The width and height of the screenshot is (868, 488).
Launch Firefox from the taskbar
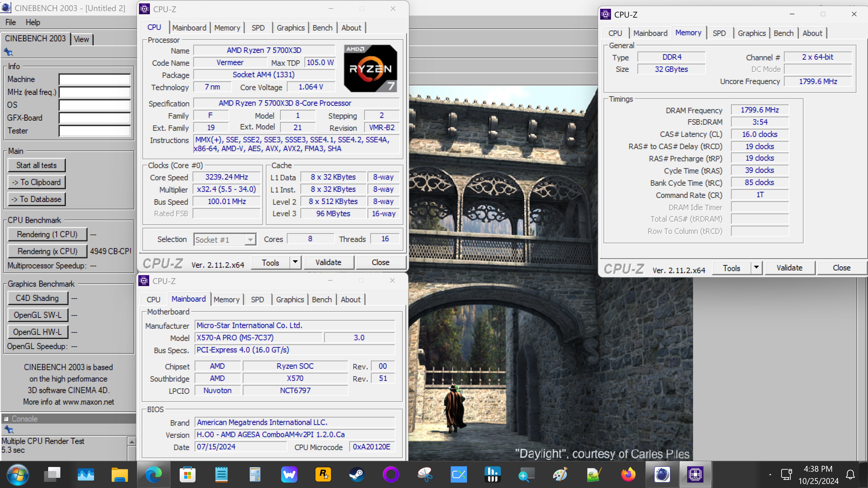[628, 474]
